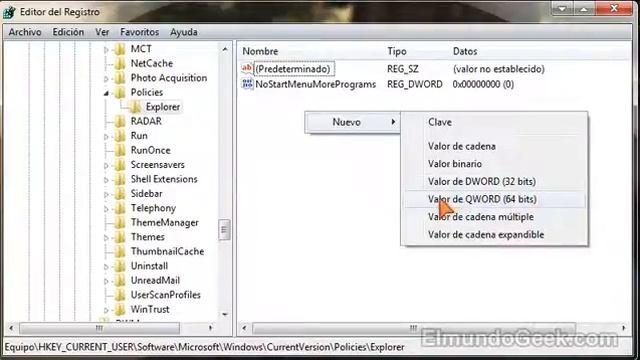640x360 pixels.
Task: Expand the Run key
Action: [x=106, y=136]
